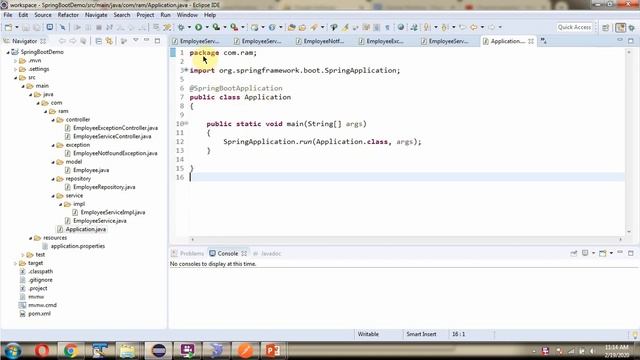The image size is (640, 360).
Task: Open the Navigate menu
Action: point(96,15)
